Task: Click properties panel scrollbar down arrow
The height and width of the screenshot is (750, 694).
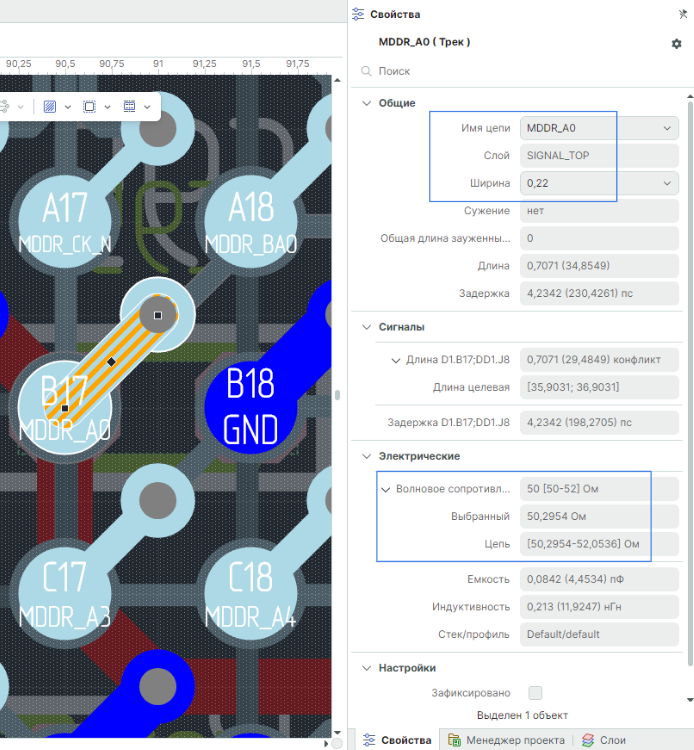Action: (x=690, y=700)
